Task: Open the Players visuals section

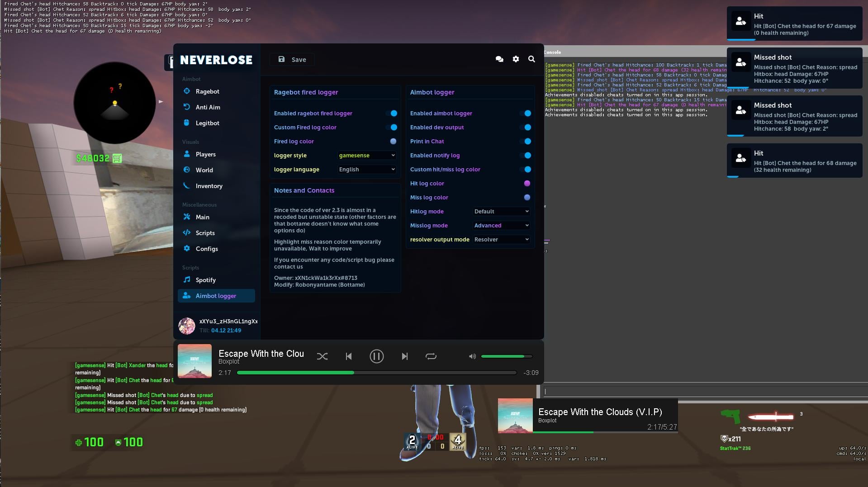Action: [x=187, y=154]
